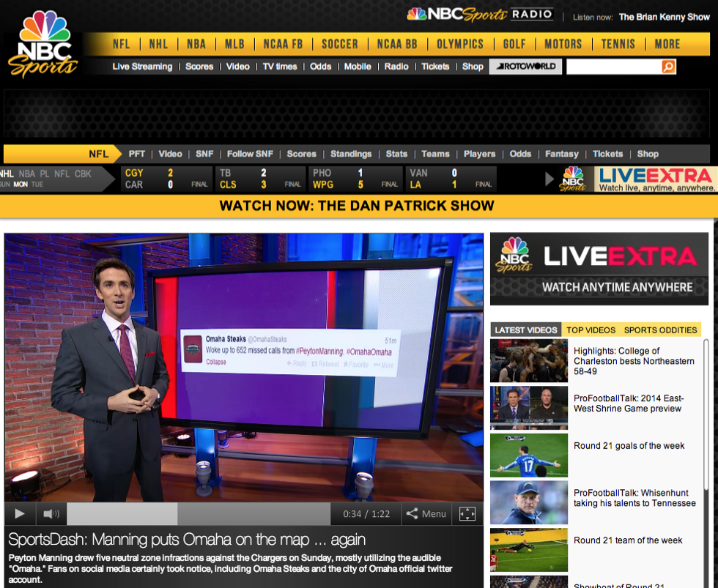Open the TB vs CLS final score
The width and height of the screenshot is (718, 588).
[260, 179]
